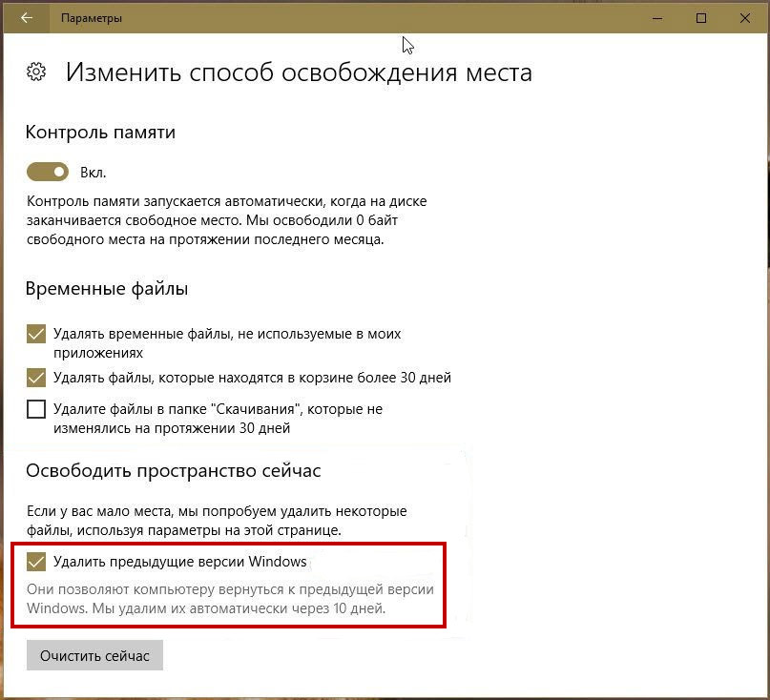Minimize the Параметры window
This screenshot has height=700, width=770.
pyautogui.click(x=657, y=18)
